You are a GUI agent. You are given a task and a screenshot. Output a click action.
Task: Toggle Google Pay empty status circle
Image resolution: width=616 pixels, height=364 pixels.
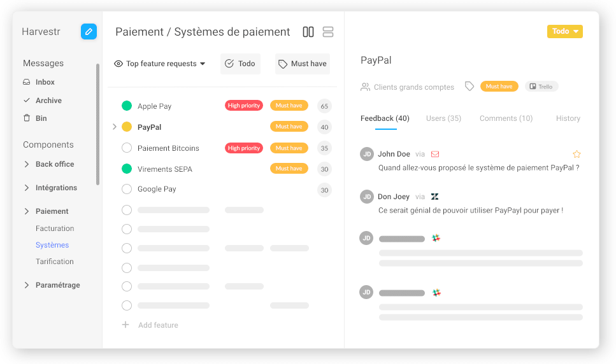point(127,189)
